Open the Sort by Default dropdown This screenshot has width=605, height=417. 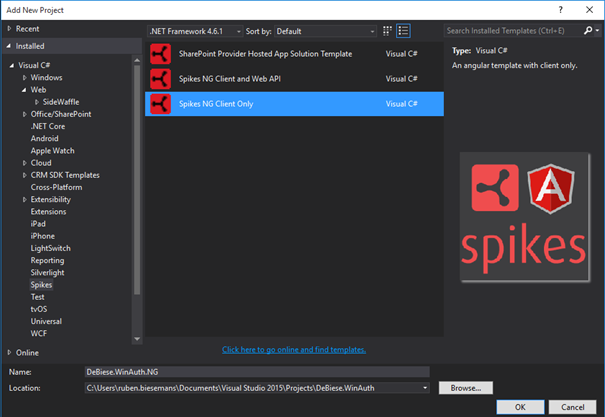click(x=325, y=31)
